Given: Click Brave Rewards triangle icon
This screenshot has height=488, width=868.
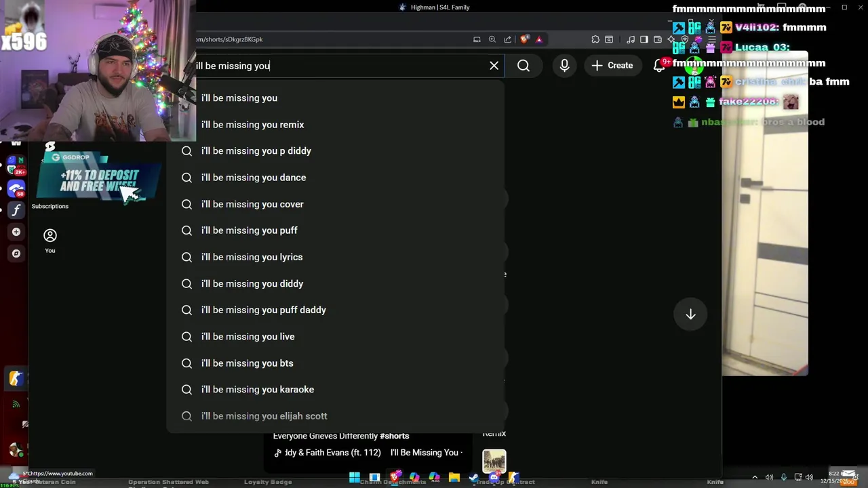Looking at the screenshot, I should pos(539,39).
